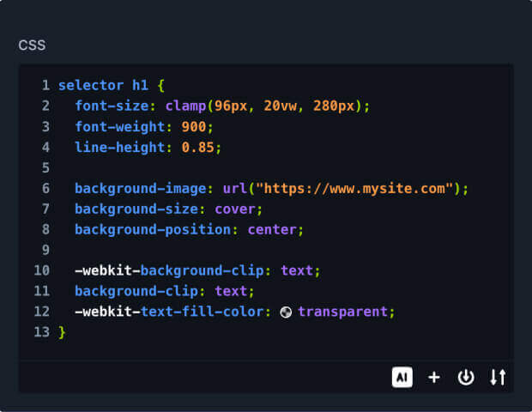
Task: Click the "0.85" line-height value
Action: 198,148
